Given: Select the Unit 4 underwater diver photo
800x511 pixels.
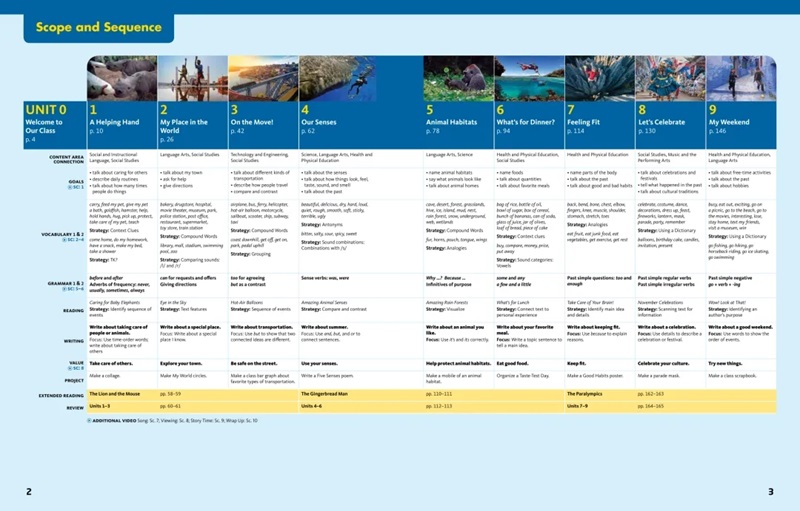Looking at the screenshot, I should [333, 78].
